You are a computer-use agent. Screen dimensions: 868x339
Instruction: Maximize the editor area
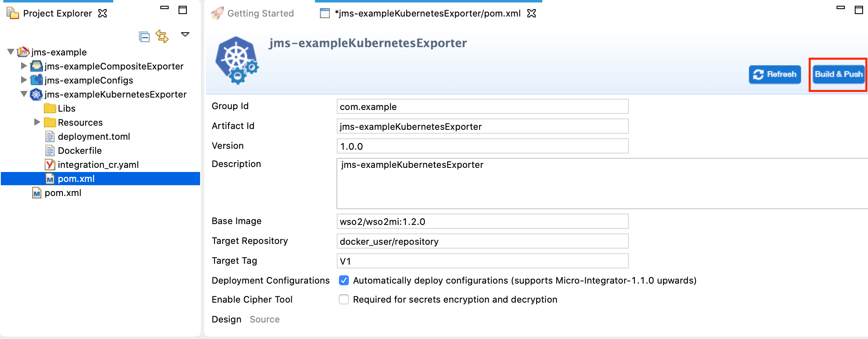coord(859,10)
